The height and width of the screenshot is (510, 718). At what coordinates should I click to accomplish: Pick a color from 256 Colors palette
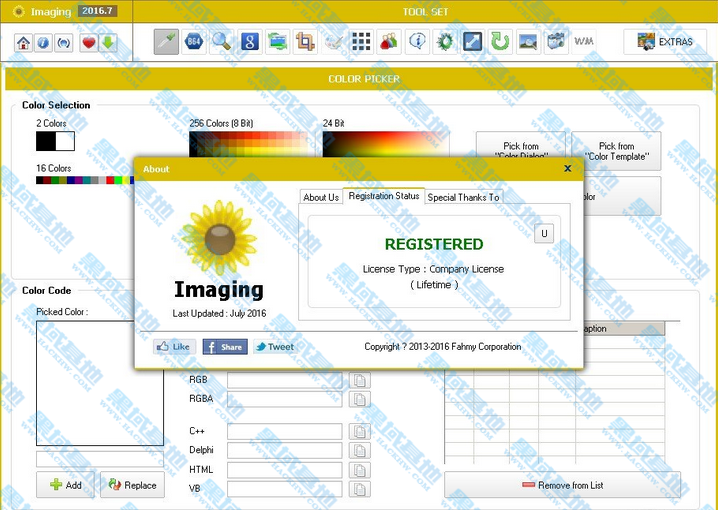pos(249,145)
